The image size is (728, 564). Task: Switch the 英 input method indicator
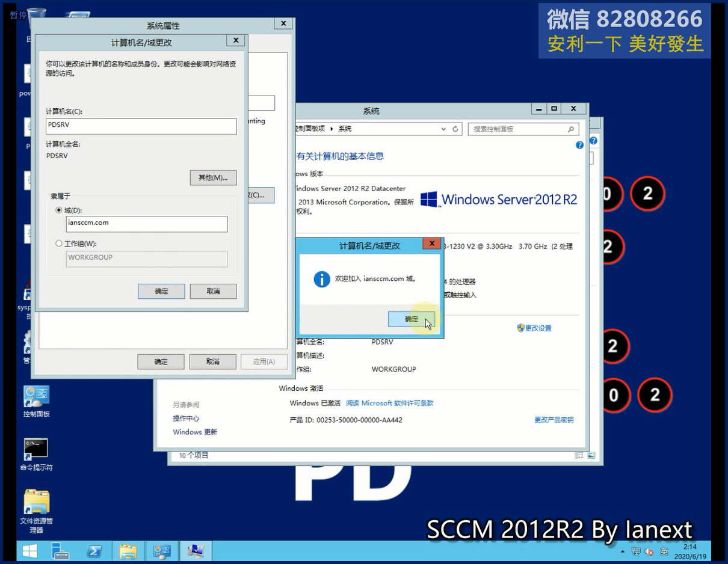tap(664, 551)
